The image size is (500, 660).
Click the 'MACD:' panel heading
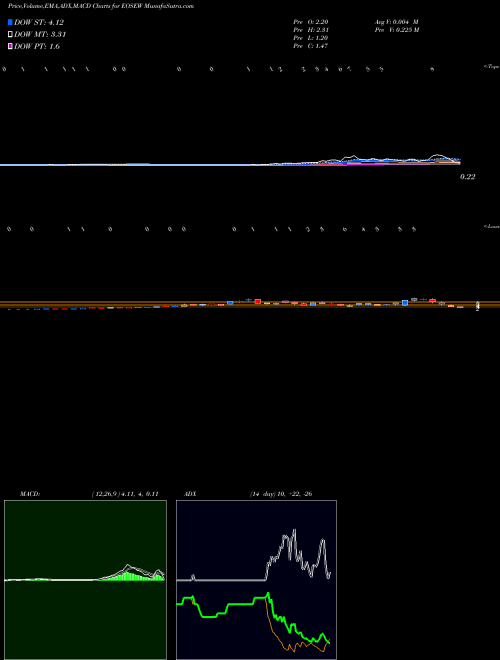coord(30,494)
